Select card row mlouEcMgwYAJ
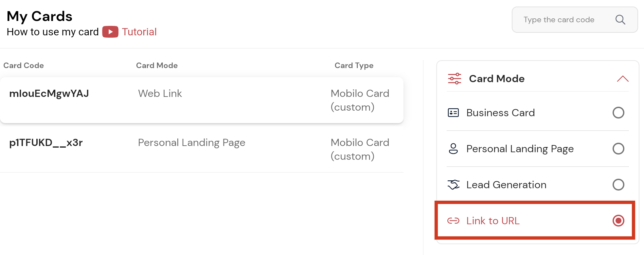644x255 pixels. (49, 94)
